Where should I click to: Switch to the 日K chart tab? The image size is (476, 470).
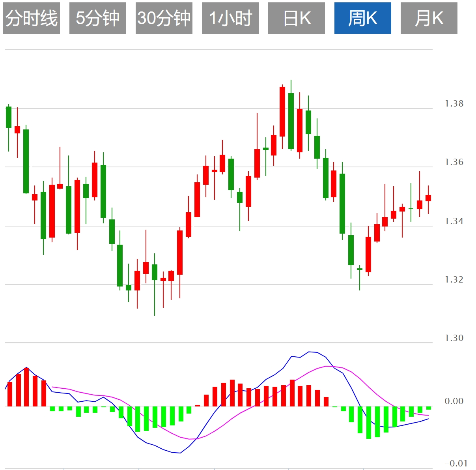click(297, 18)
